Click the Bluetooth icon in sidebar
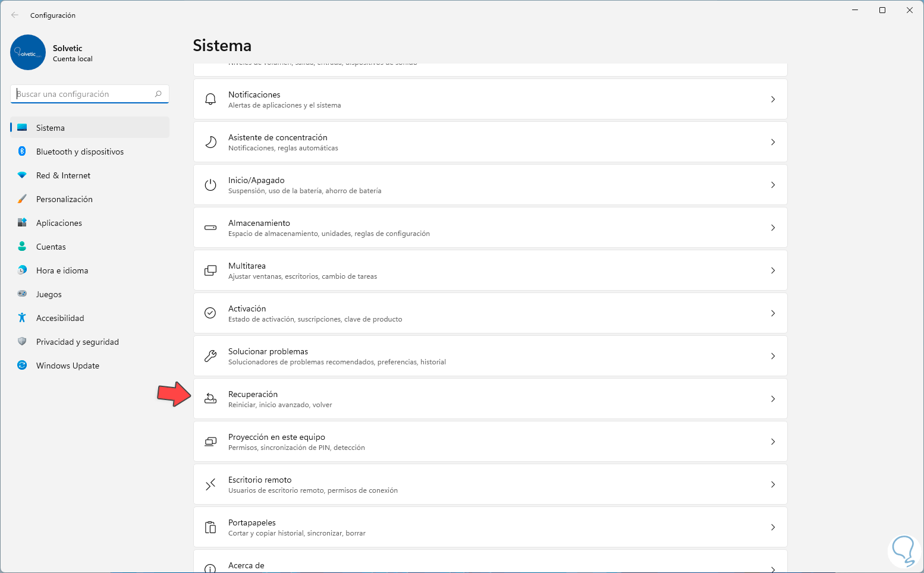 (22, 152)
